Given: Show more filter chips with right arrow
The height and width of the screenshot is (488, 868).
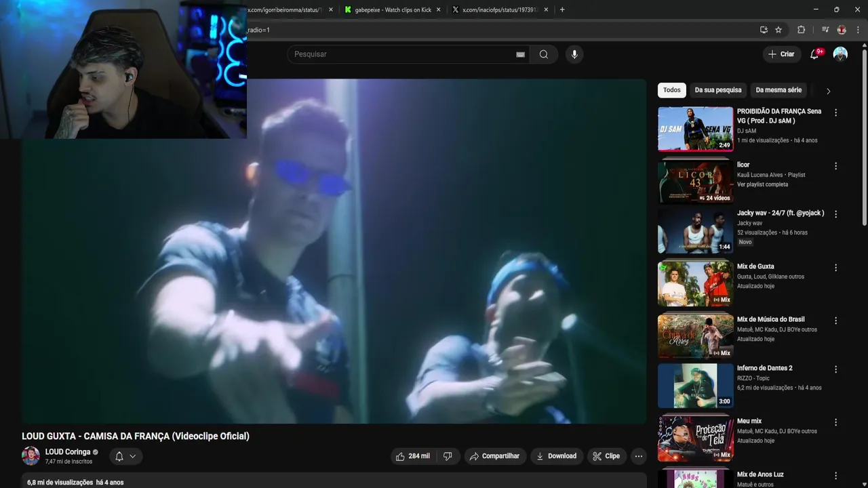Looking at the screenshot, I should point(828,91).
